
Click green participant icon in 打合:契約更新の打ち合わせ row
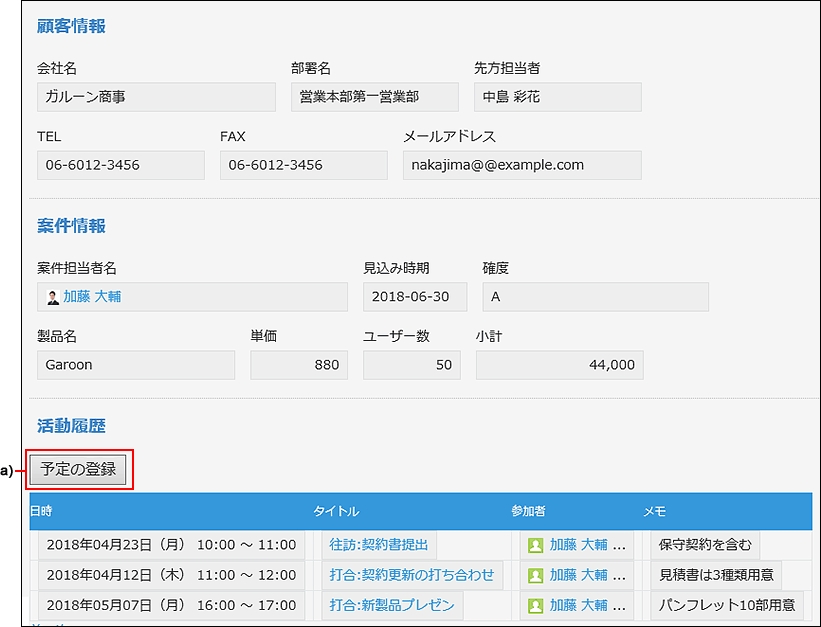(x=535, y=575)
